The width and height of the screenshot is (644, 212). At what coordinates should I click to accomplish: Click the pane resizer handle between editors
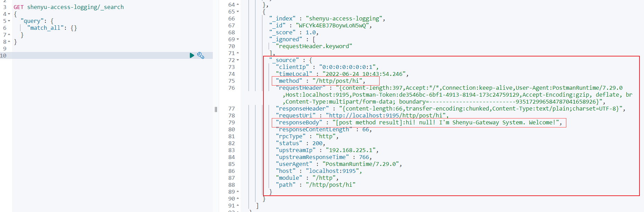point(216,109)
